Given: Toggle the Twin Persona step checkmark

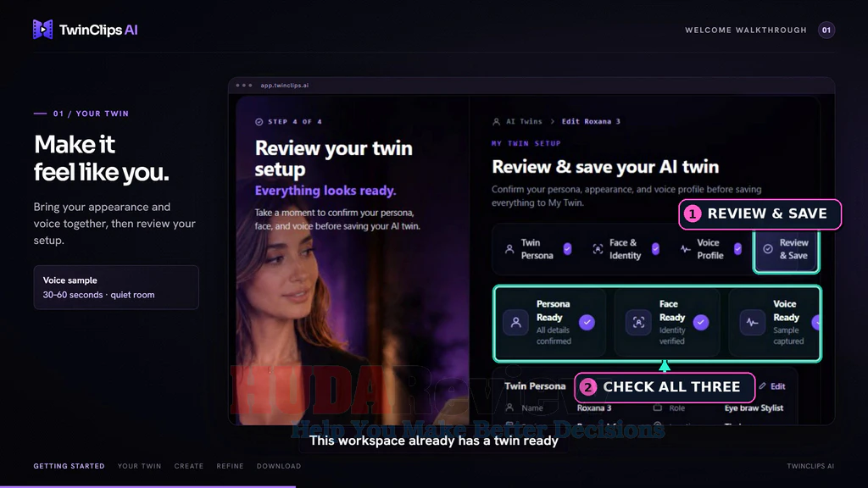Looking at the screenshot, I should tap(567, 249).
